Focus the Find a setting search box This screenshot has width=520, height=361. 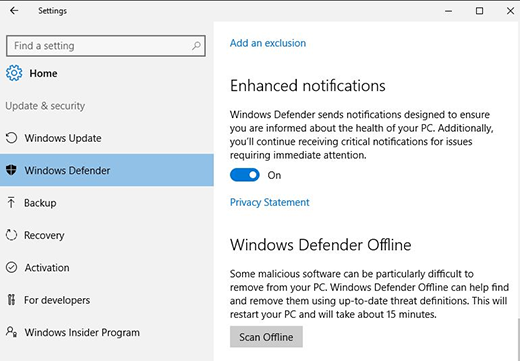click(x=106, y=46)
